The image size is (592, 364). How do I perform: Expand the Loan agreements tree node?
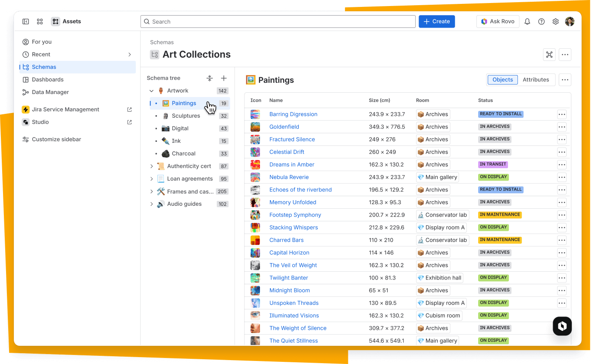point(151,179)
